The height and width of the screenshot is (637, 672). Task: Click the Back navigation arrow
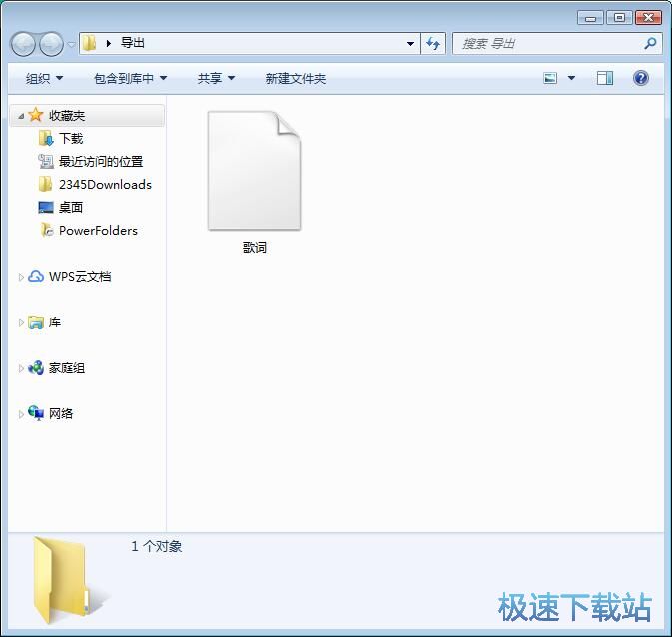23,44
